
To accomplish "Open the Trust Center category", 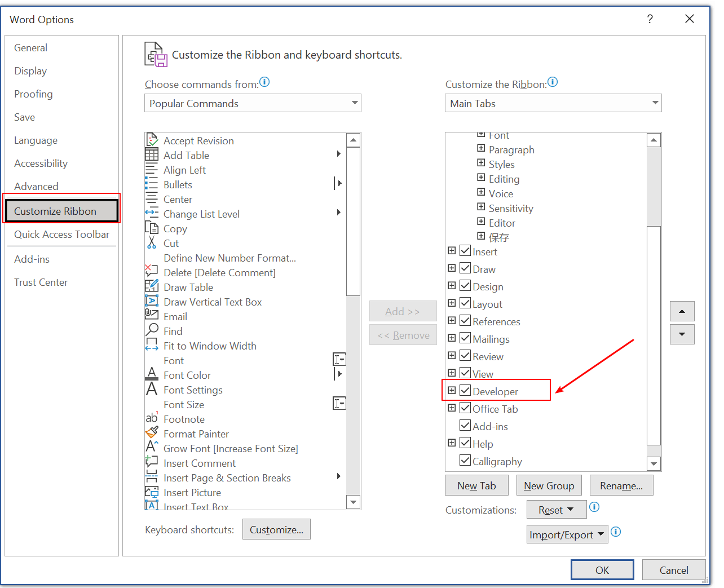I will click(41, 282).
